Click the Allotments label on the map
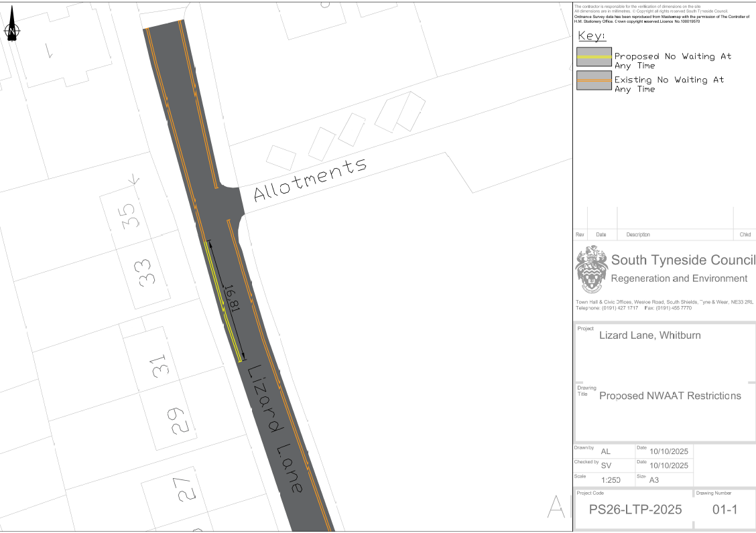This screenshot has width=756, height=533. 310,179
